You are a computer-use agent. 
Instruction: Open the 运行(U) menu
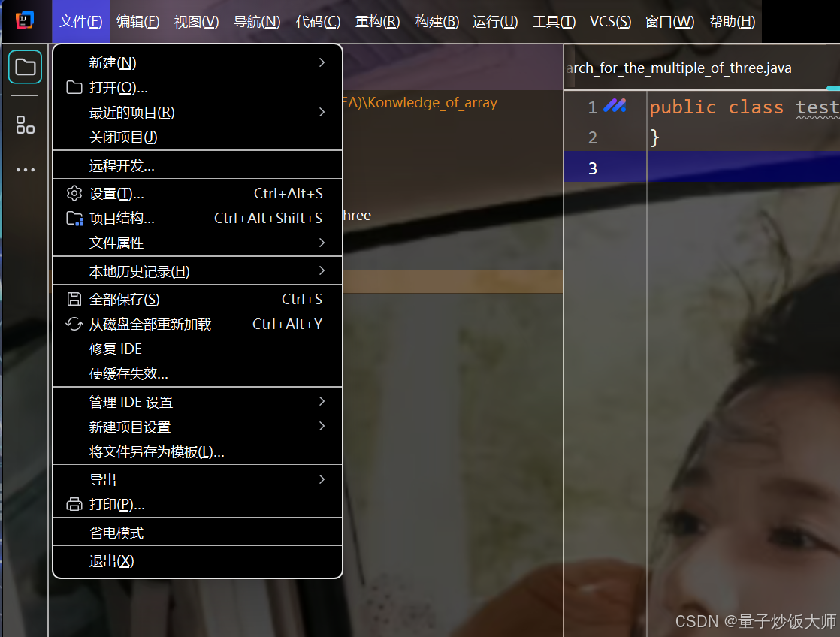click(496, 22)
